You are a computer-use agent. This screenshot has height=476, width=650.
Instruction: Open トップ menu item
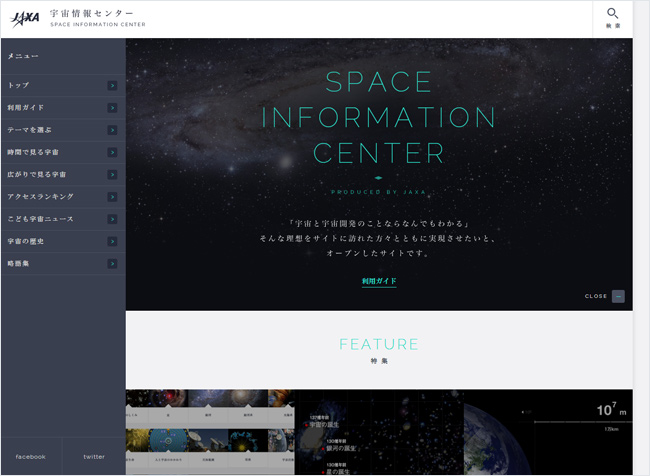click(63, 85)
